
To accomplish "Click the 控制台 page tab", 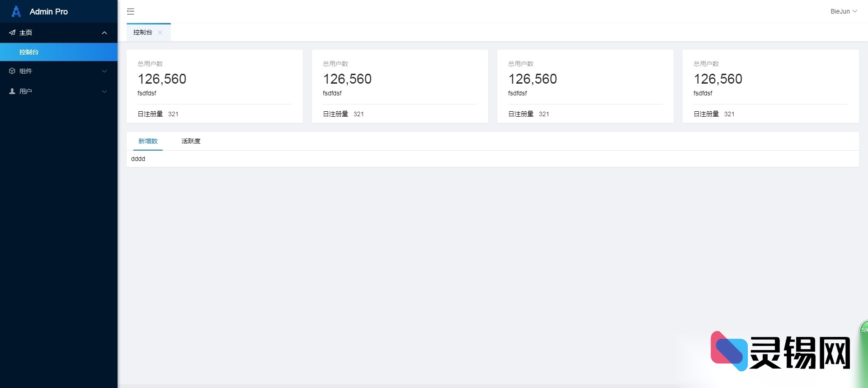I will (x=143, y=33).
